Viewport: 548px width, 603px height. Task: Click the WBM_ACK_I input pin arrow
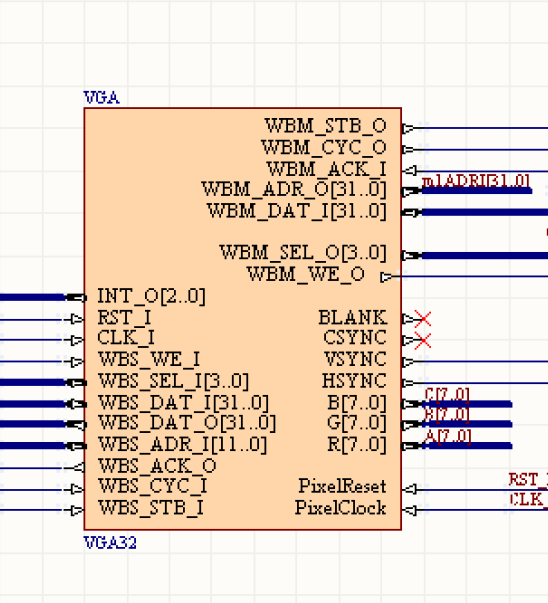pos(409,170)
